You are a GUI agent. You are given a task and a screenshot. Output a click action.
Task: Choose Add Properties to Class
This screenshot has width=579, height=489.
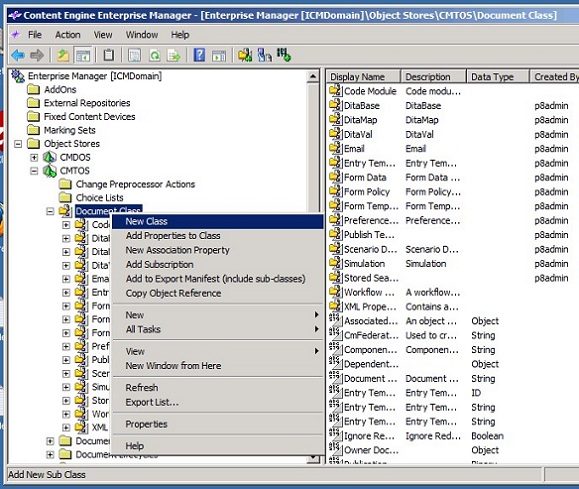217,236
